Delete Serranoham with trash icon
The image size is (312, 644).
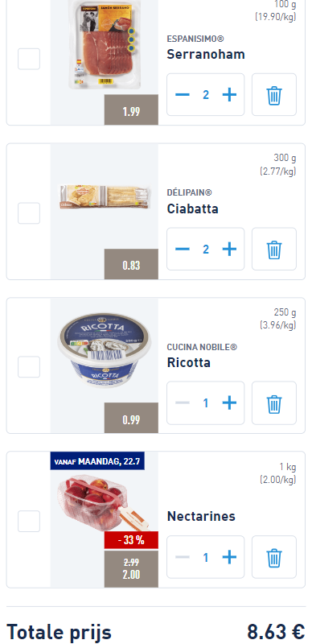coord(274,95)
